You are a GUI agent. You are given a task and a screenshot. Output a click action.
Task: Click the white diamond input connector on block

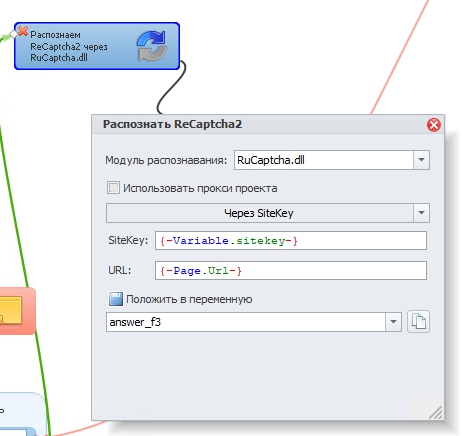tap(14, 34)
